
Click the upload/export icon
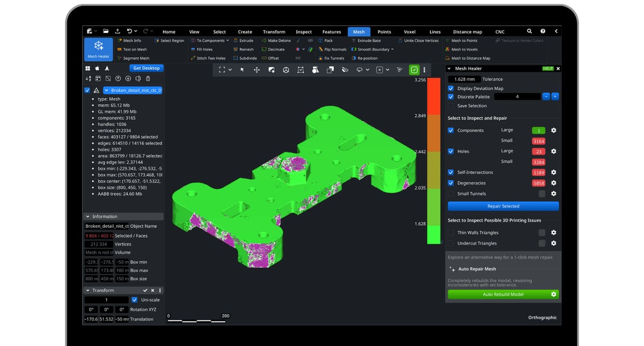[118, 32]
